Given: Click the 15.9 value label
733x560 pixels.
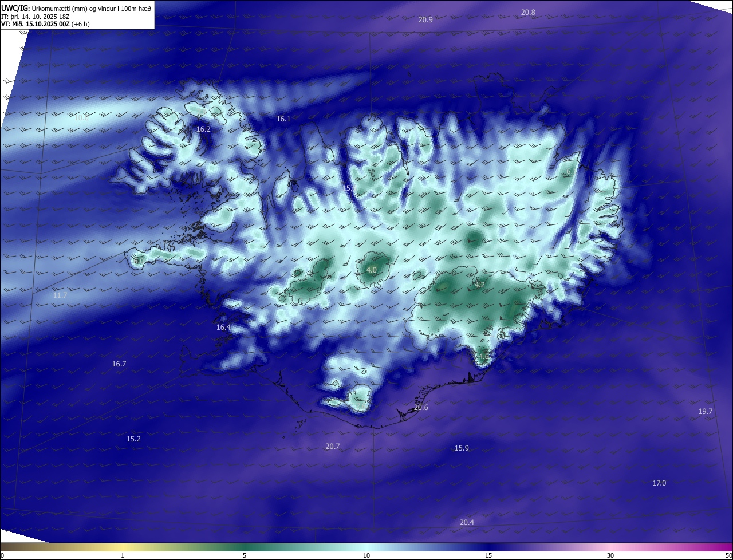Looking at the screenshot, I should tap(462, 448).
